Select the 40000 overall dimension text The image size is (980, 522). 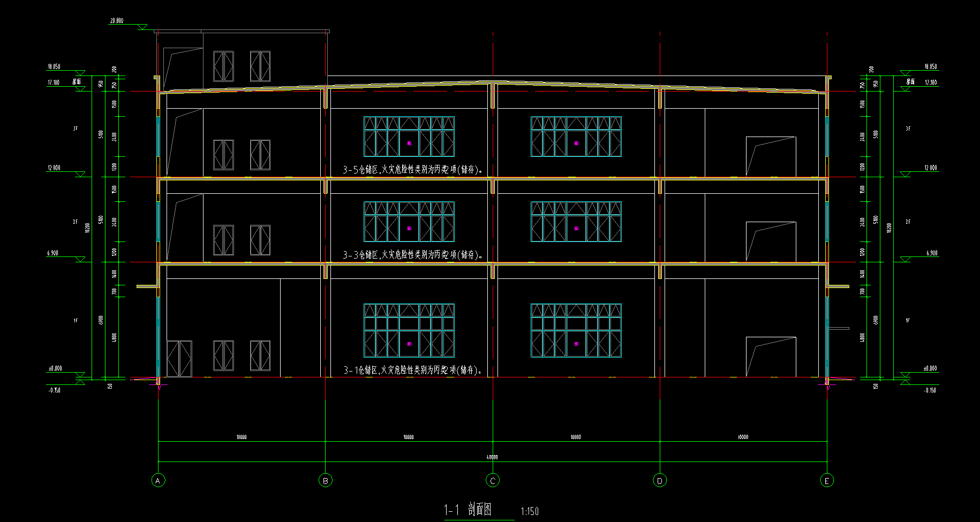[x=492, y=457]
